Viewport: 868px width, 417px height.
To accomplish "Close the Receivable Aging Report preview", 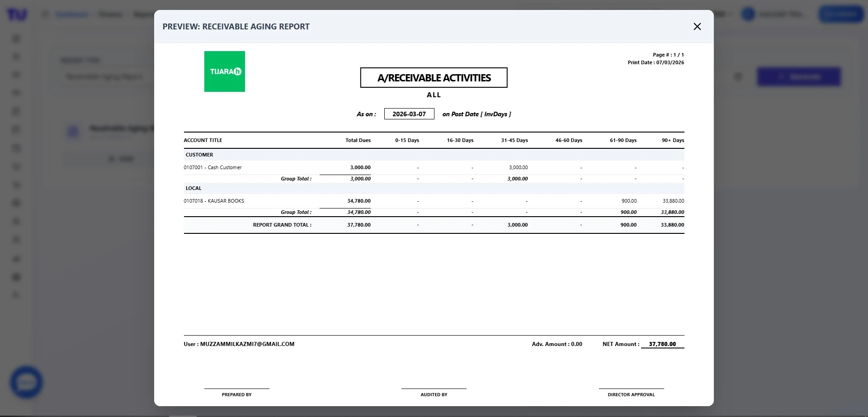I will coord(697,26).
